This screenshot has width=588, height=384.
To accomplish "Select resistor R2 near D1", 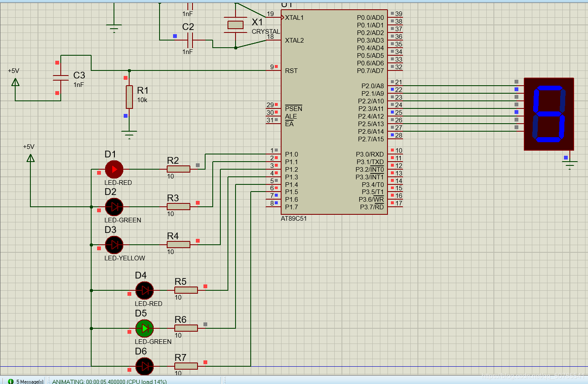I will (x=178, y=169).
